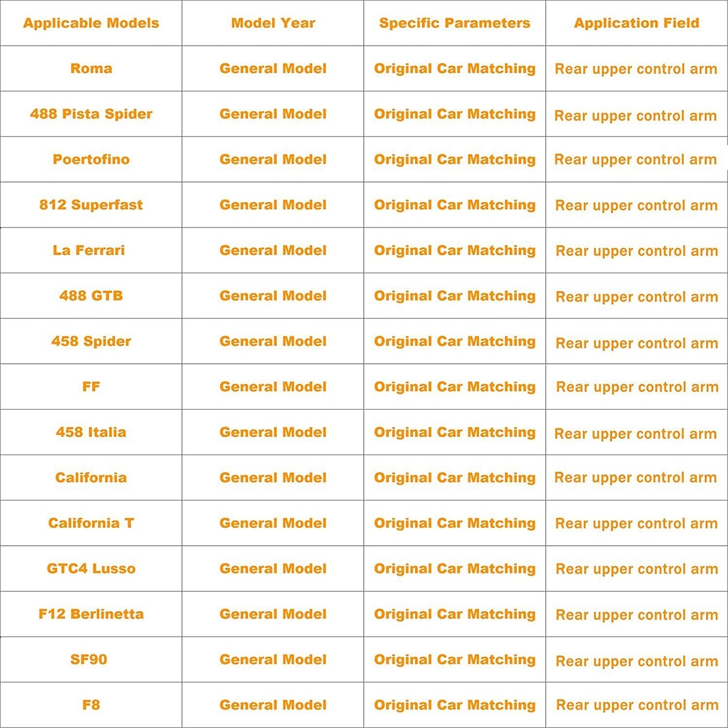Select the La Ferrari row label

tap(89, 250)
